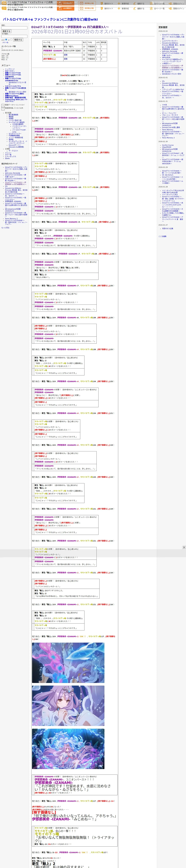Expand the 関連データベース-バトロイ section
This screenshot has width=186, height=868.
click(3, 105)
